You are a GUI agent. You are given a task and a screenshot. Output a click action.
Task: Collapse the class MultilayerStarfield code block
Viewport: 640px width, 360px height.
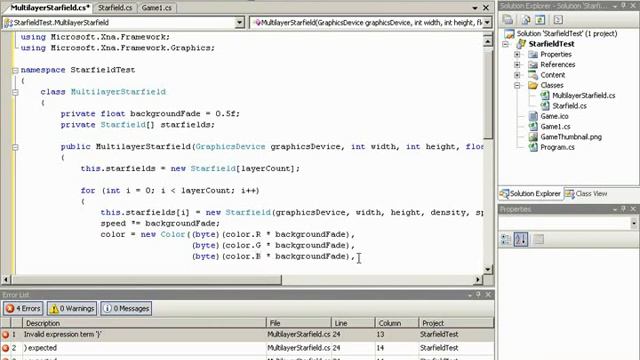tap(15, 92)
